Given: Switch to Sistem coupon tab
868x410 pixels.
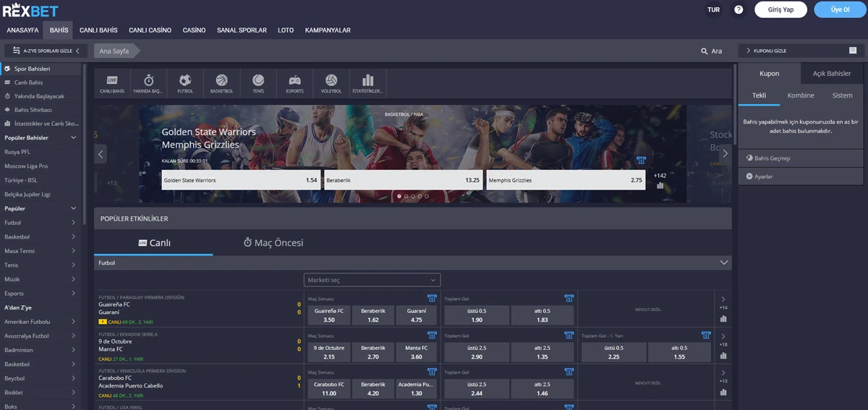Looking at the screenshot, I should tap(842, 95).
